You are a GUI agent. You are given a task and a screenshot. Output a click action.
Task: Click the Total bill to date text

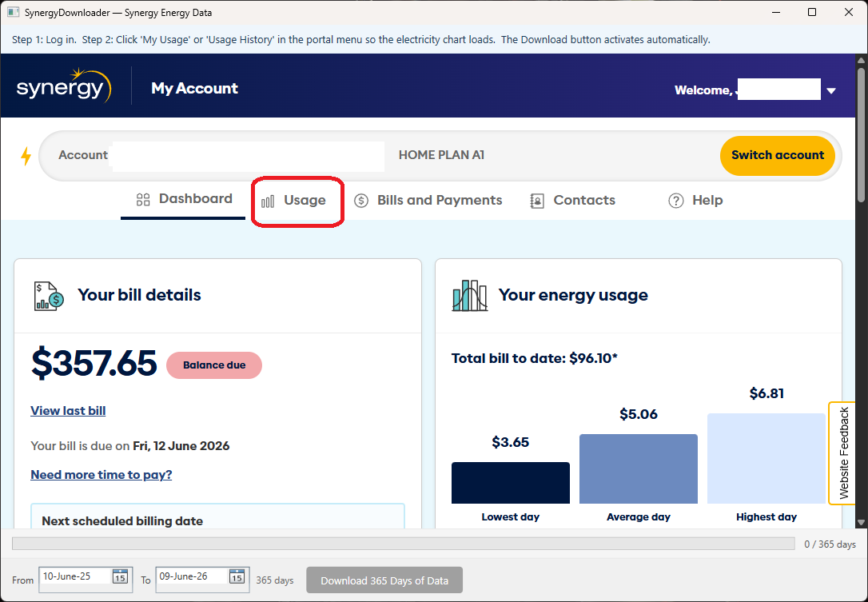point(535,358)
